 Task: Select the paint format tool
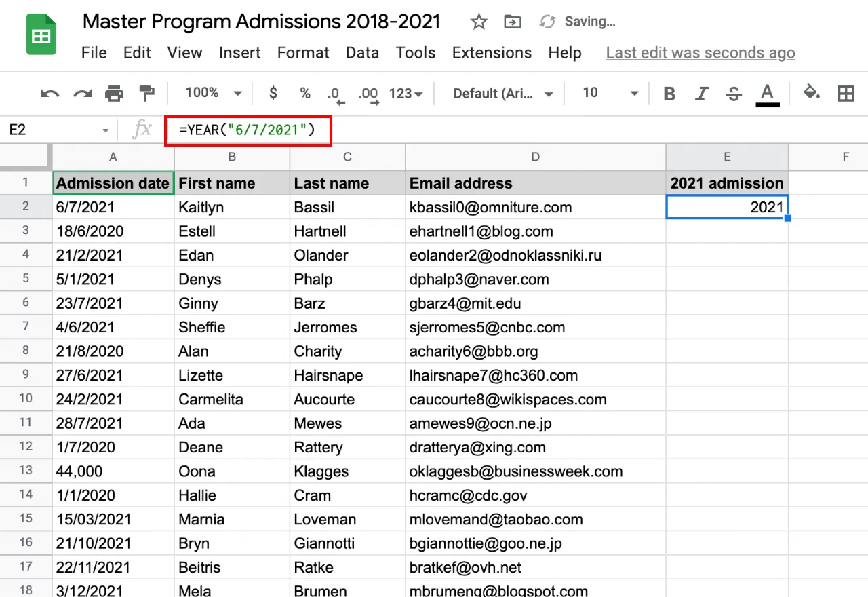[x=146, y=93]
